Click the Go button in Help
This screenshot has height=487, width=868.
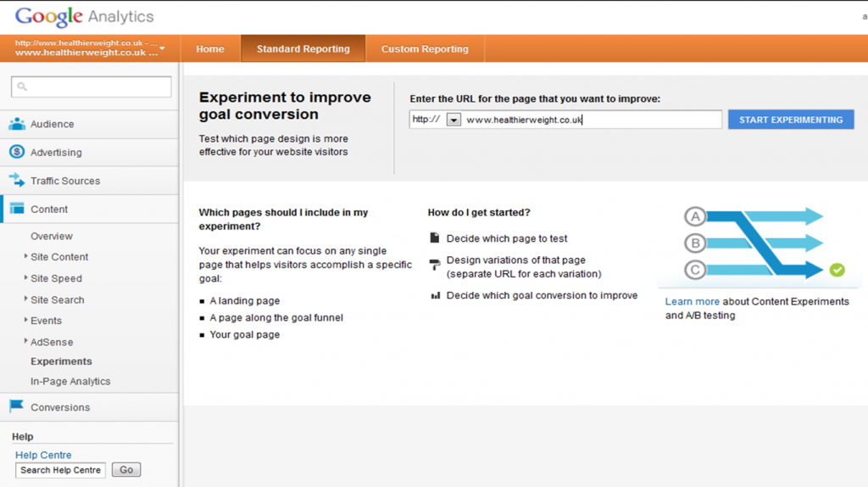(126, 470)
